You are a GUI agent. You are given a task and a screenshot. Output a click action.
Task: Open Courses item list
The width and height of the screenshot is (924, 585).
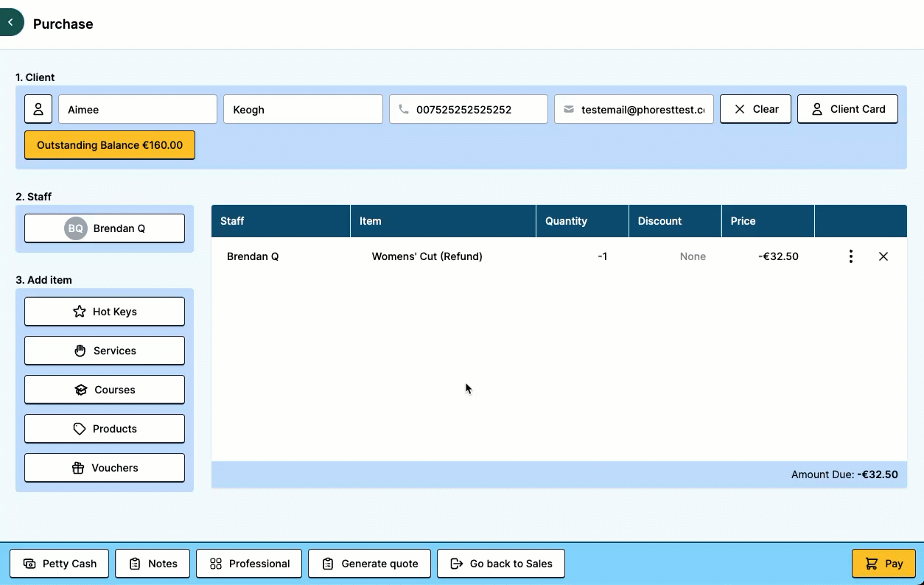tap(105, 390)
